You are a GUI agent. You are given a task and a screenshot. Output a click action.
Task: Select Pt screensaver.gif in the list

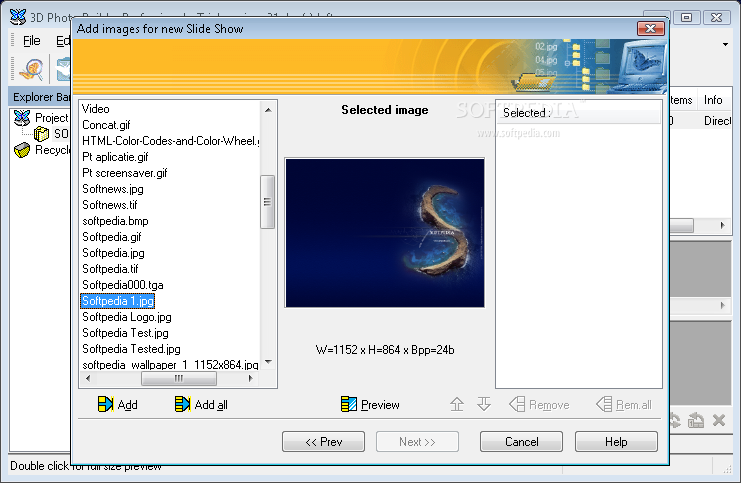pyautogui.click(x=124, y=173)
